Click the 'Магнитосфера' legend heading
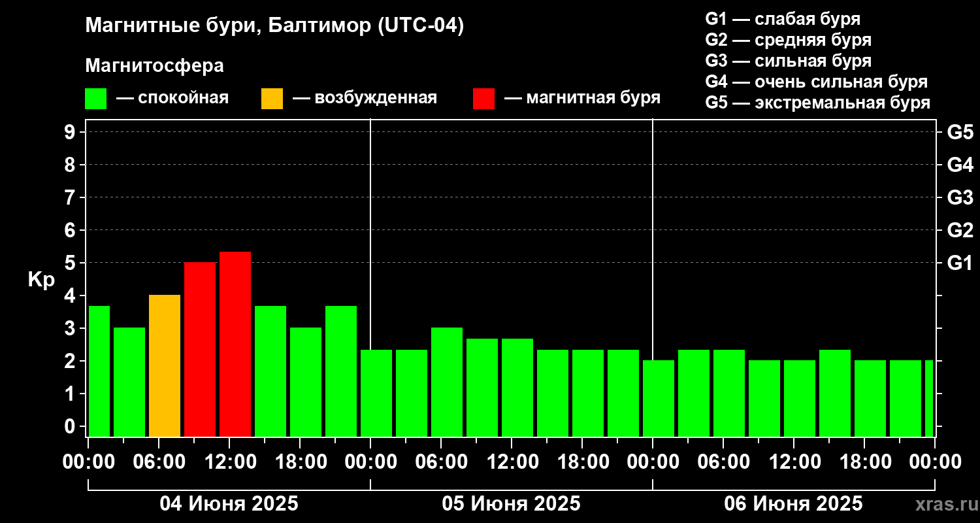 (154, 66)
